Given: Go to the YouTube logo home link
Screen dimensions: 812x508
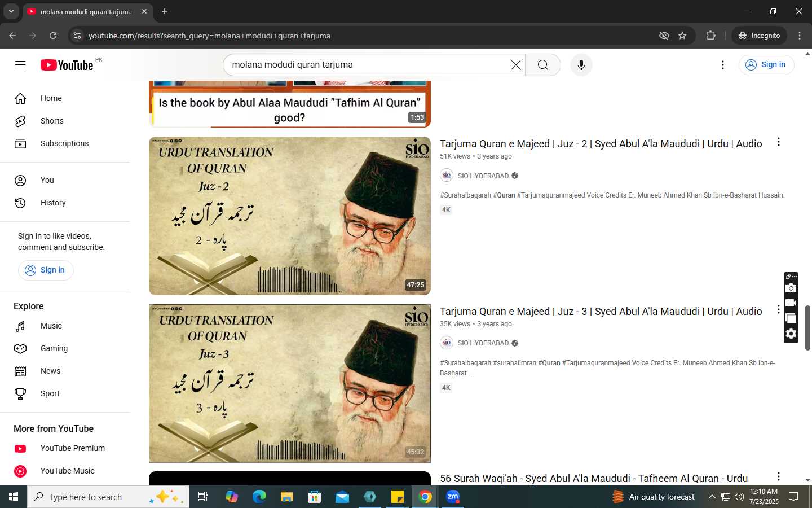Looking at the screenshot, I should point(67,65).
